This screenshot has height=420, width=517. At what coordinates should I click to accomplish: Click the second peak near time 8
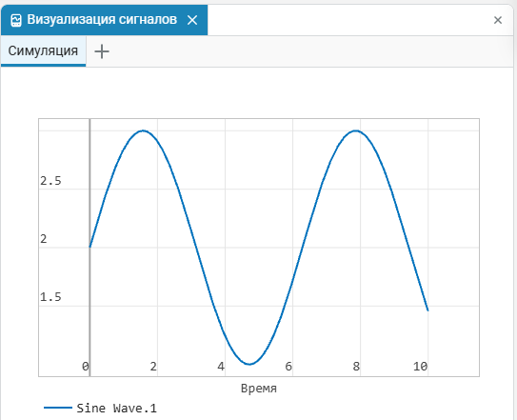point(355,130)
